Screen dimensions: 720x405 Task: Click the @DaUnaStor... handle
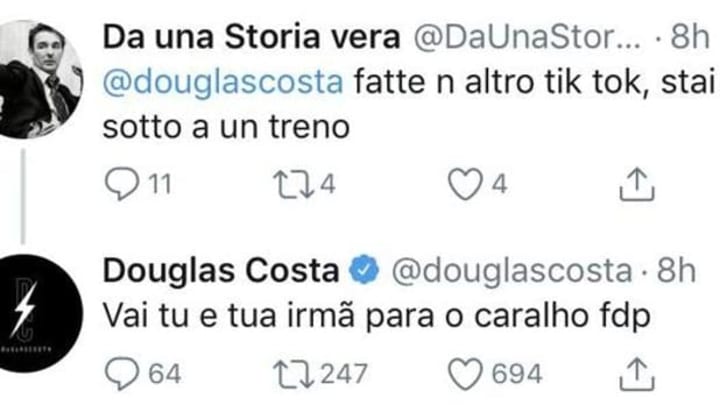[527, 37]
